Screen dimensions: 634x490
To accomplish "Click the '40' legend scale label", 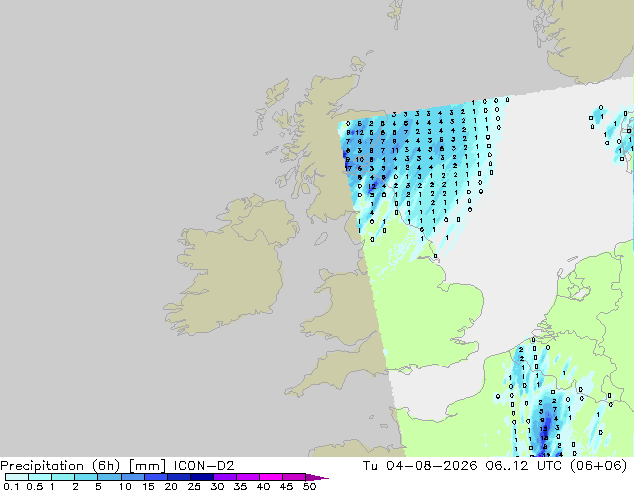I will pyautogui.click(x=263, y=486).
